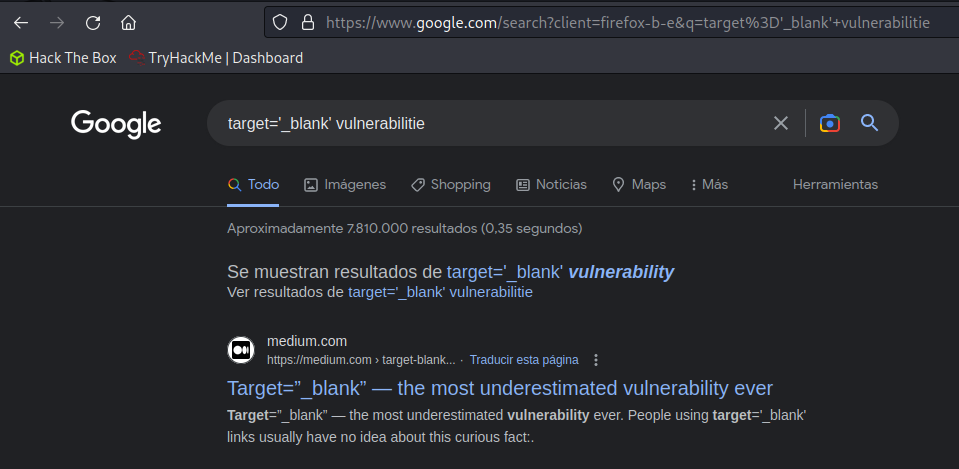This screenshot has height=469, width=959.
Task: Switch to the Noticias tab
Action: pyautogui.click(x=551, y=185)
